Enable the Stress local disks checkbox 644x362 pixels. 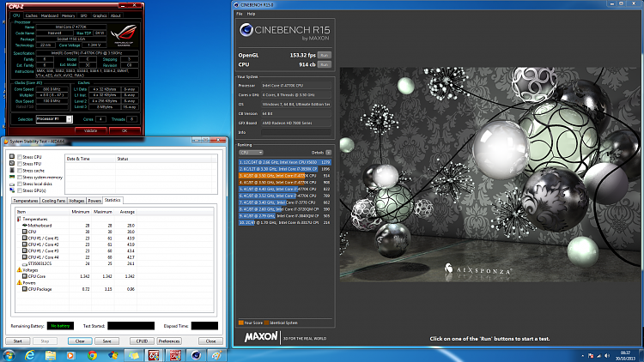click(x=19, y=184)
